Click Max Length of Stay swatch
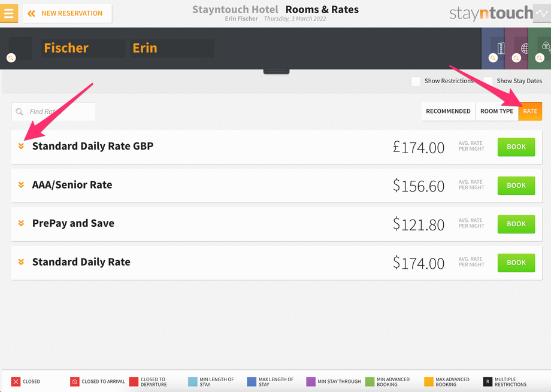Screen dimensions: 551x392 252,381
